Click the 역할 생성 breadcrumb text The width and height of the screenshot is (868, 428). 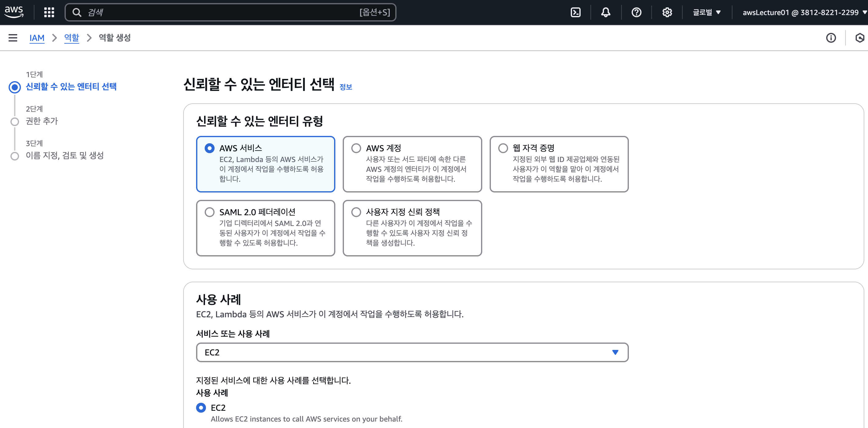tap(115, 38)
